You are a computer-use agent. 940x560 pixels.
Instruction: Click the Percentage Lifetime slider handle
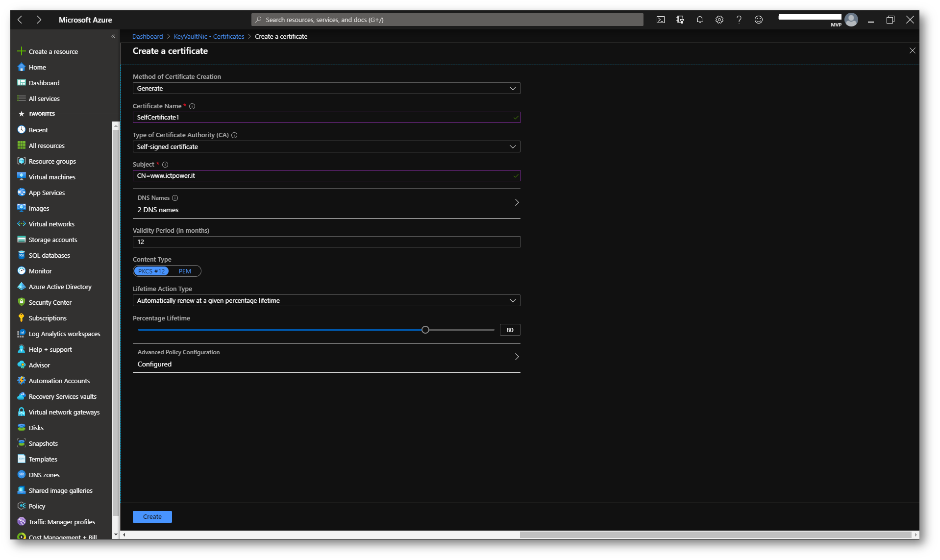pos(425,330)
